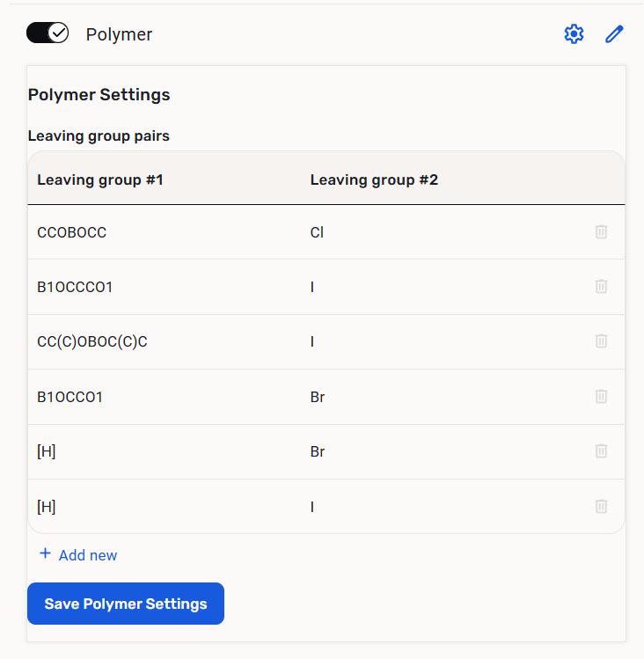The image size is (644, 659).
Task: Click Leaving group #1 column header
Action: [100, 179]
